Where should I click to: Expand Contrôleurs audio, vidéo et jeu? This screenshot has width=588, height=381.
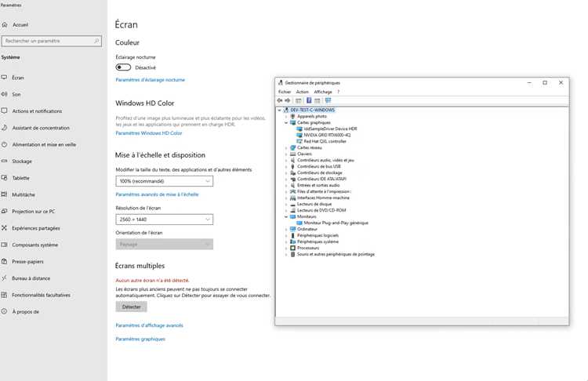click(286, 160)
